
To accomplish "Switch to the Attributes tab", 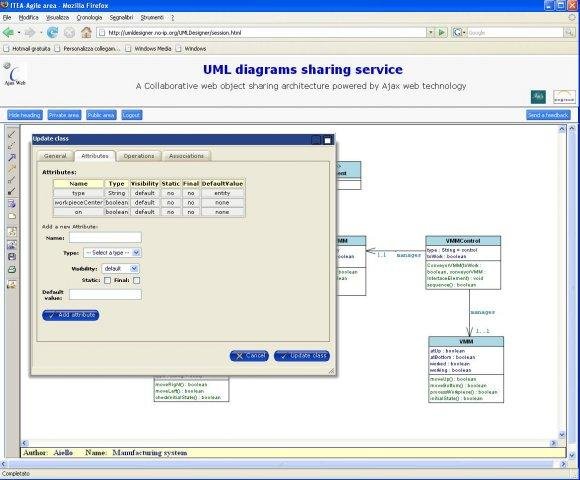I will 95,156.
